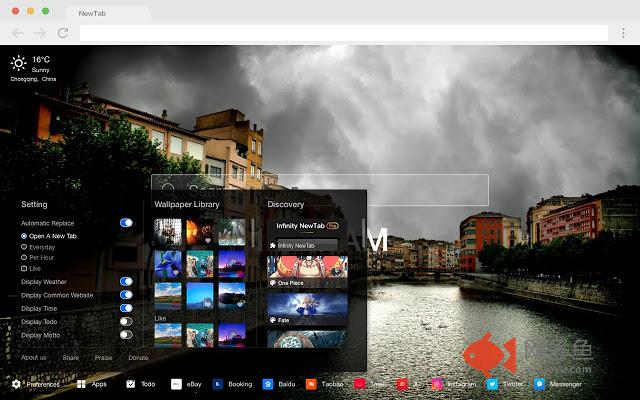Disable the Display Weather switch
The height and width of the screenshot is (400, 640).
126,282
